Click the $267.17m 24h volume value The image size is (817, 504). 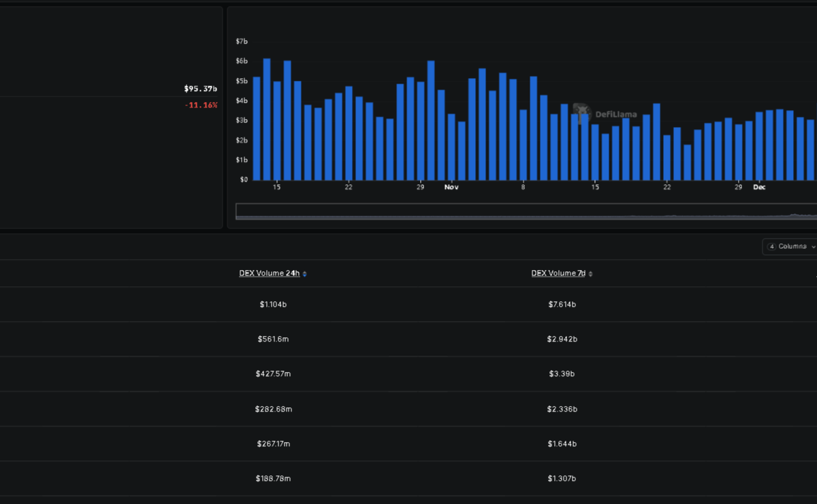(273, 443)
